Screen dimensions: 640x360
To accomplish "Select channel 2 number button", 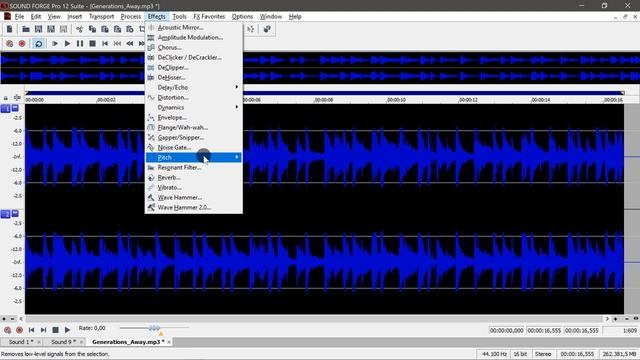I will pos(6,214).
